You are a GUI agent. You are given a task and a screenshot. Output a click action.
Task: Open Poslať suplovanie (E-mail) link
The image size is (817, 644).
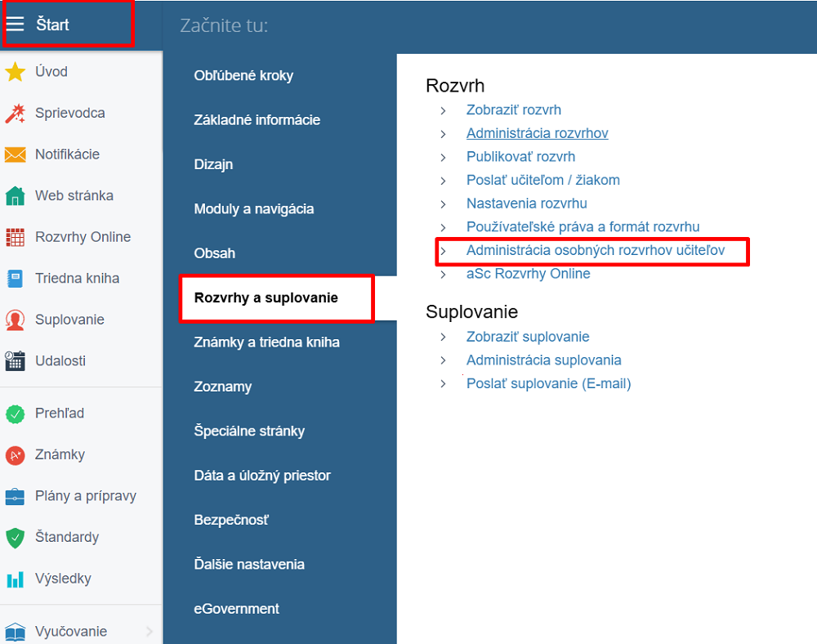(x=548, y=383)
